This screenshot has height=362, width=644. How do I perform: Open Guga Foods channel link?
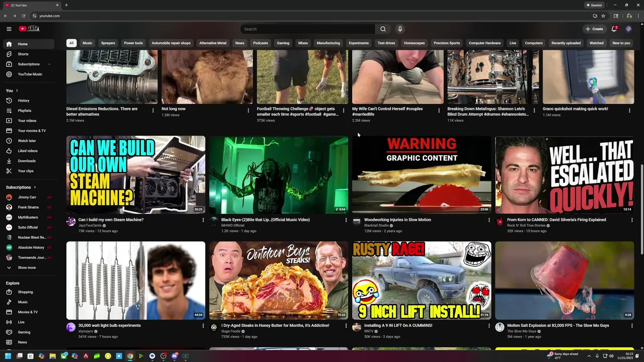click(231, 331)
